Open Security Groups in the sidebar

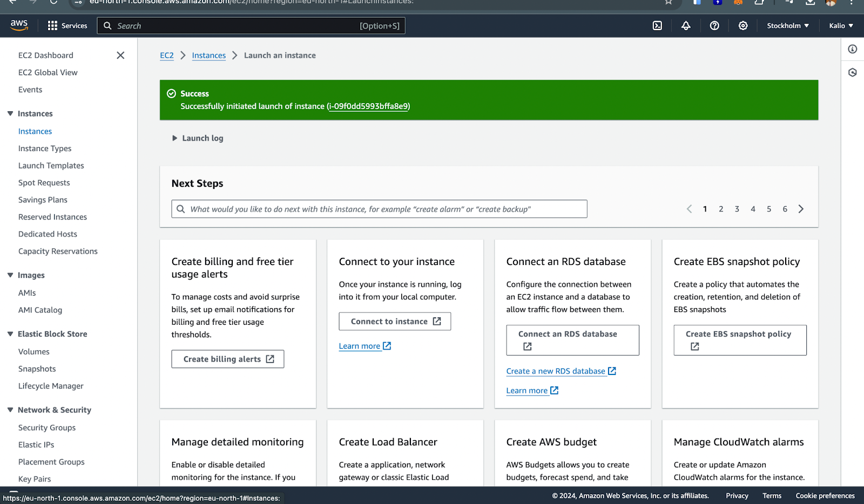point(47,427)
